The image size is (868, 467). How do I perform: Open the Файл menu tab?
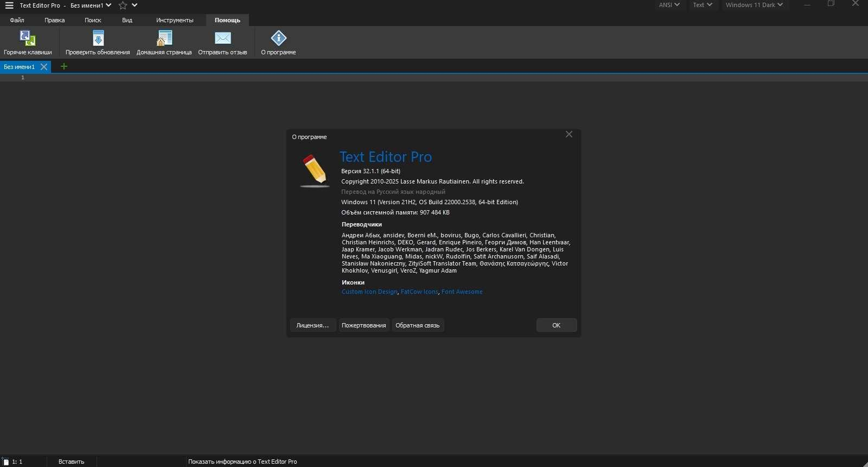17,20
